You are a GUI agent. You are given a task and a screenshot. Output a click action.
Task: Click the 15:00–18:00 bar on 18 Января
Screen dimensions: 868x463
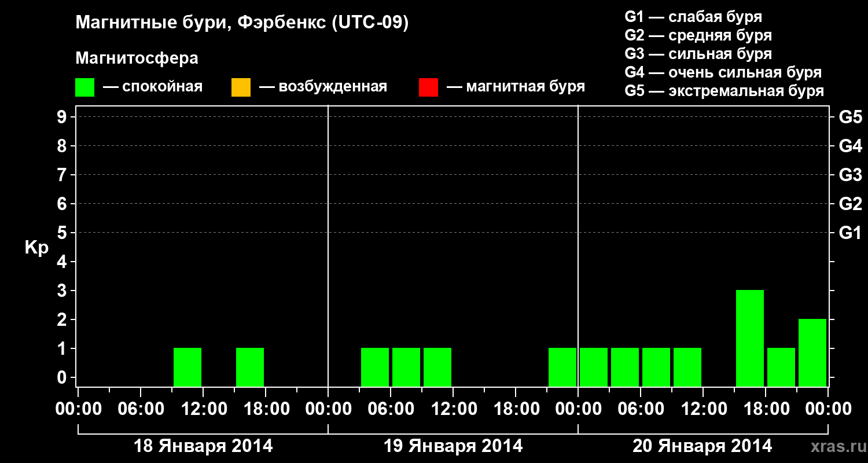(250, 367)
